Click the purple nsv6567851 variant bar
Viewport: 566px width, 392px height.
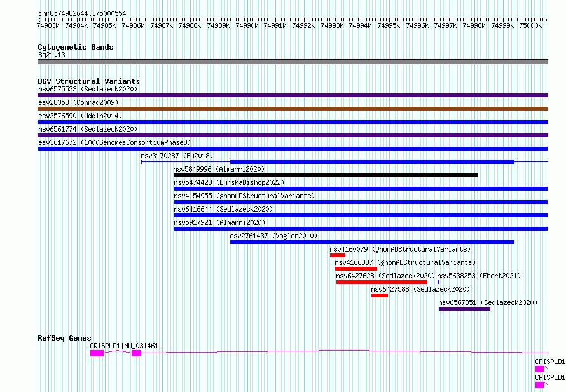(x=465, y=309)
